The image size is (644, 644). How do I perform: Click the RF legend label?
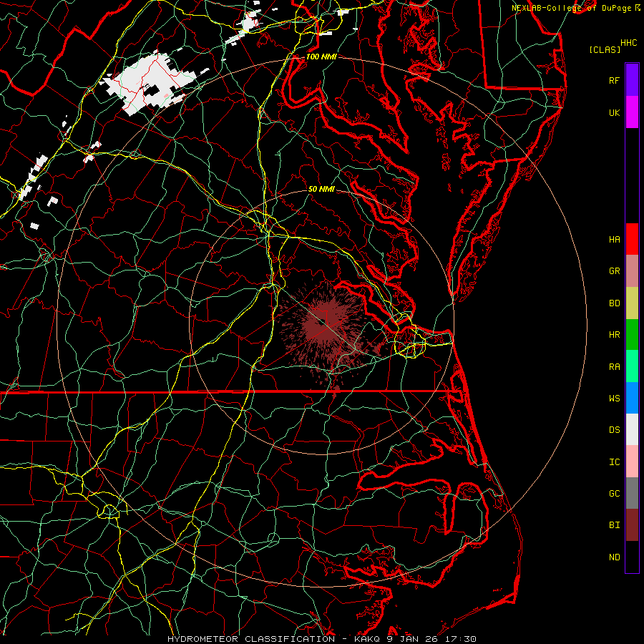[614, 80]
